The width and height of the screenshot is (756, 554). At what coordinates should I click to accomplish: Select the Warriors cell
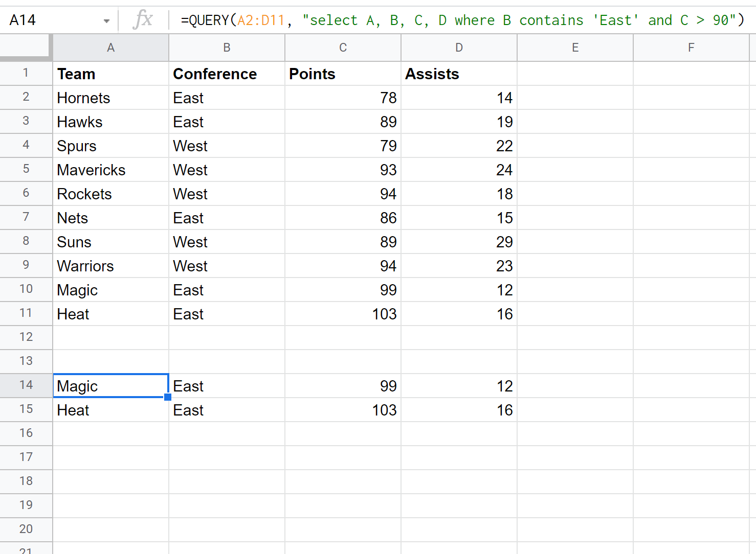[x=110, y=266]
